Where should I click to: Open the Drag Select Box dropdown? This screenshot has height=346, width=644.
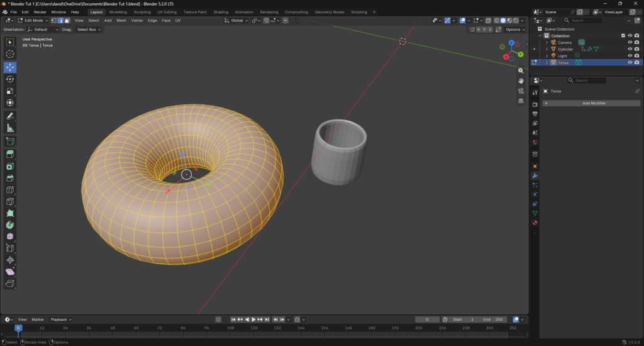coord(88,30)
